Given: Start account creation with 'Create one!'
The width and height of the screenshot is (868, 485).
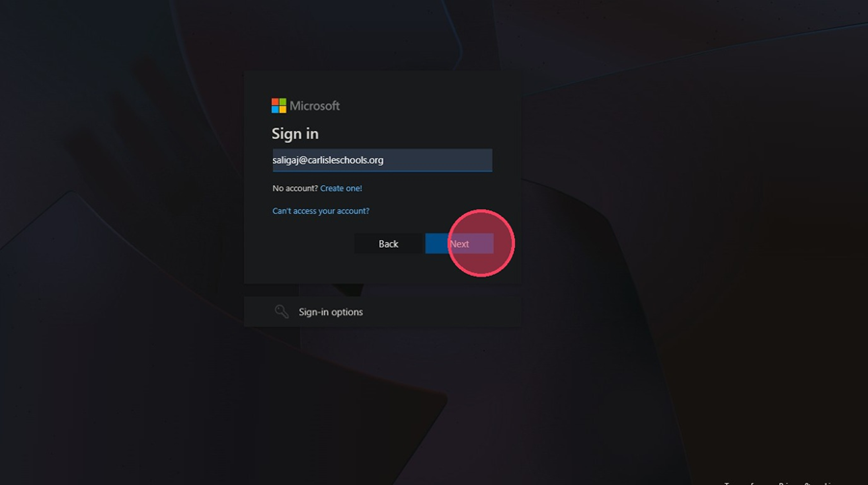Looking at the screenshot, I should point(341,188).
